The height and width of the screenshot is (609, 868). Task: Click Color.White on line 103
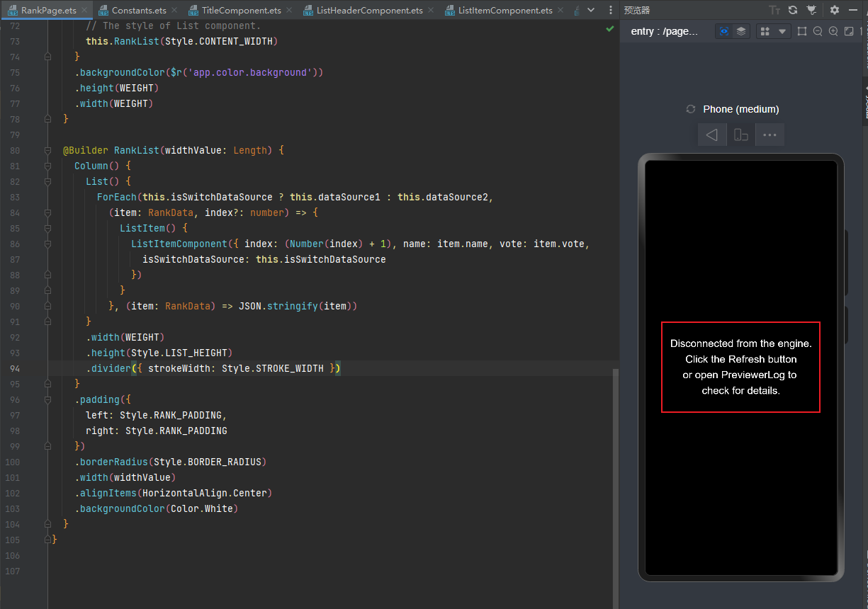coord(202,509)
